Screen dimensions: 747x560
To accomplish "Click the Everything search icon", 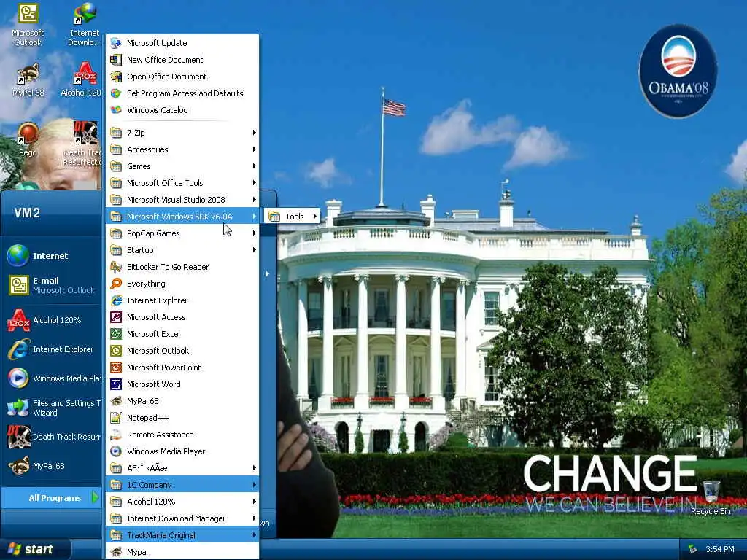I will [116, 284].
